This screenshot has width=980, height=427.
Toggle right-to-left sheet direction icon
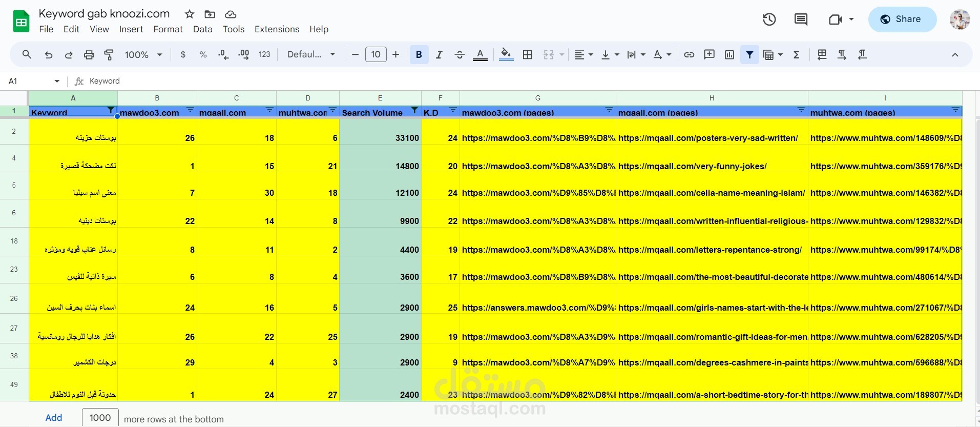tap(822, 54)
